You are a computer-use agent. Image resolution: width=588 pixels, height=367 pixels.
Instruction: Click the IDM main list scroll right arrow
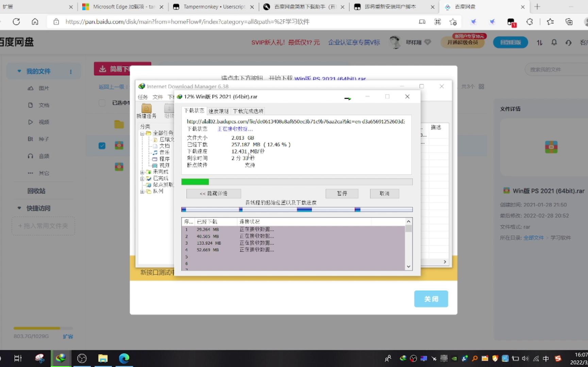click(444, 262)
